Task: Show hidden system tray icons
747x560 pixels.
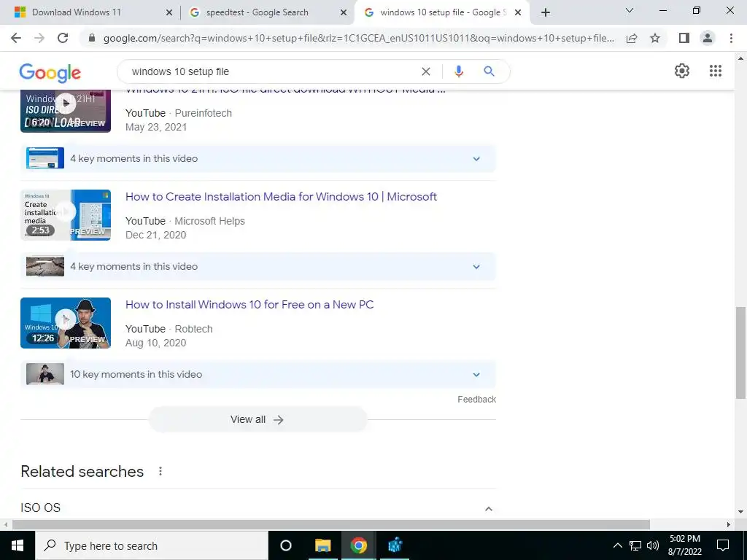Action: pyautogui.click(x=617, y=545)
